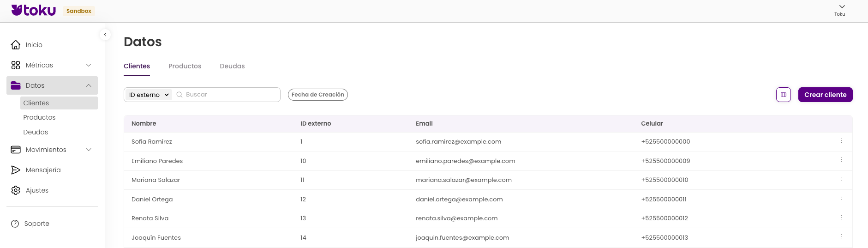Open the column settings icon button

click(x=783, y=95)
